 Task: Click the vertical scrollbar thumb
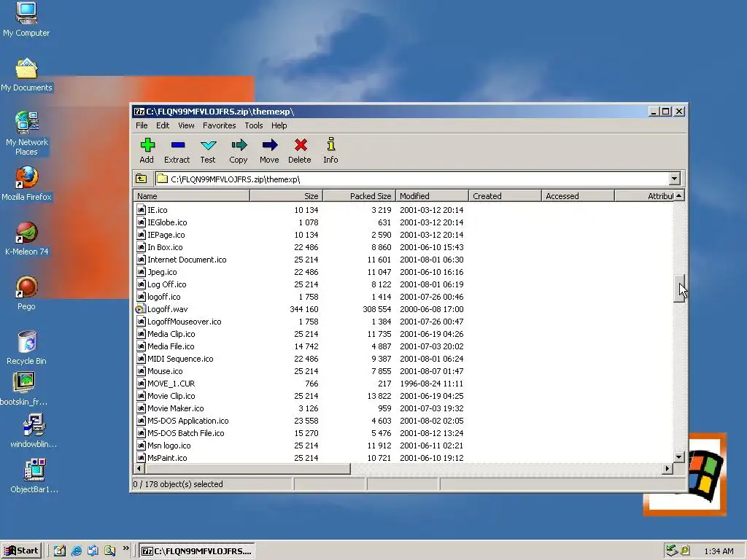(679, 288)
